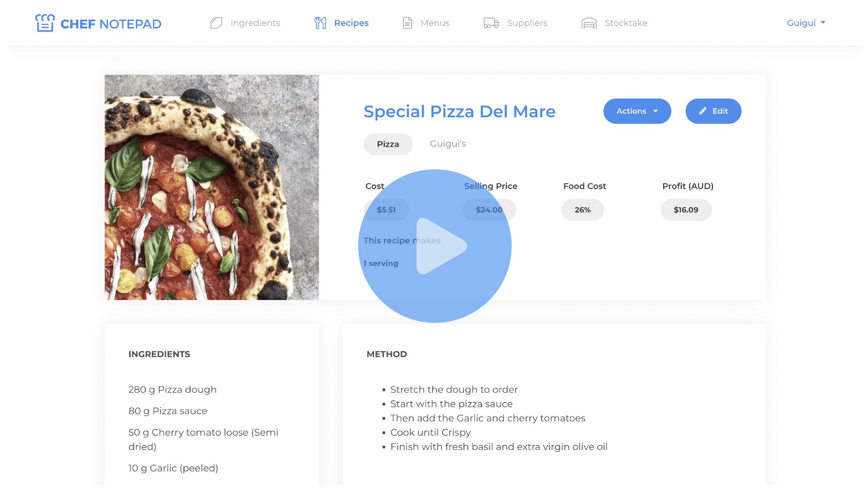The height and width of the screenshot is (491, 868).
Task: Click the Actions button caret arrow
Action: pyautogui.click(x=656, y=111)
